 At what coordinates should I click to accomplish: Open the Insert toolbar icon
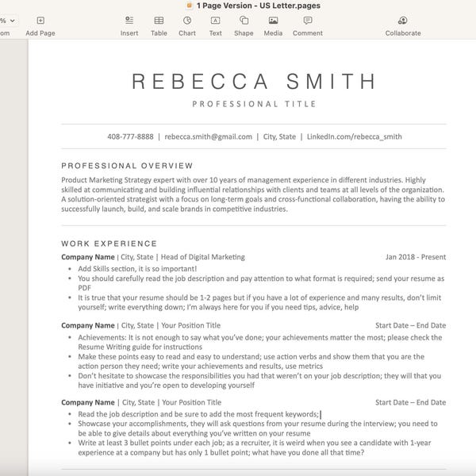tap(129, 21)
